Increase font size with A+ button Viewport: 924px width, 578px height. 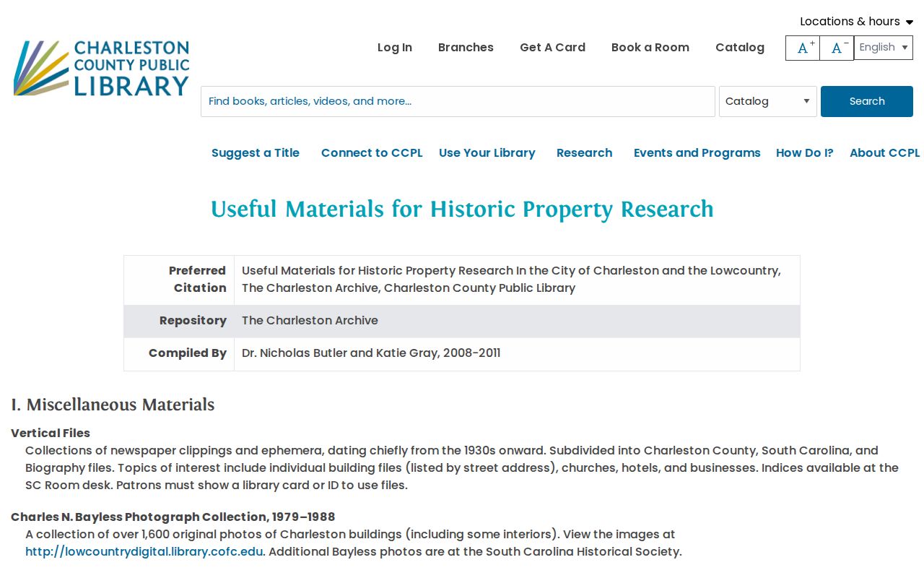pyautogui.click(x=803, y=48)
